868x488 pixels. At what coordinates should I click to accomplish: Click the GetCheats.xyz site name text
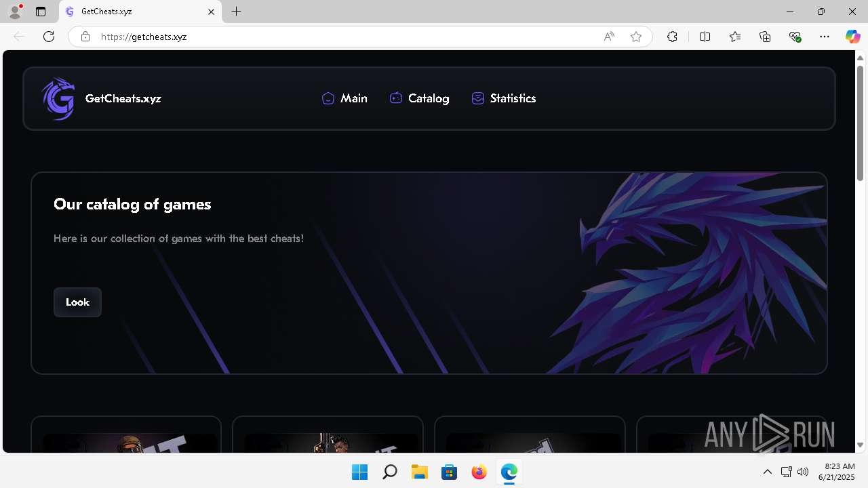pyautogui.click(x=123, y=98)
